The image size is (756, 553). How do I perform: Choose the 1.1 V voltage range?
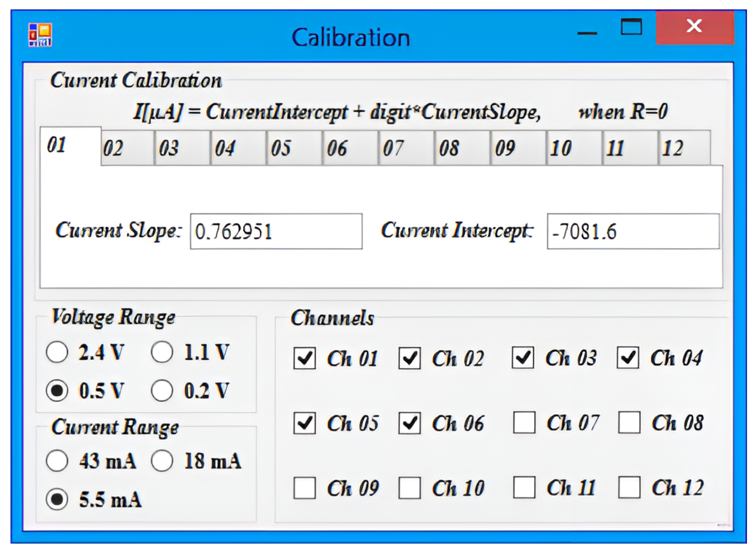click(162, 352)
